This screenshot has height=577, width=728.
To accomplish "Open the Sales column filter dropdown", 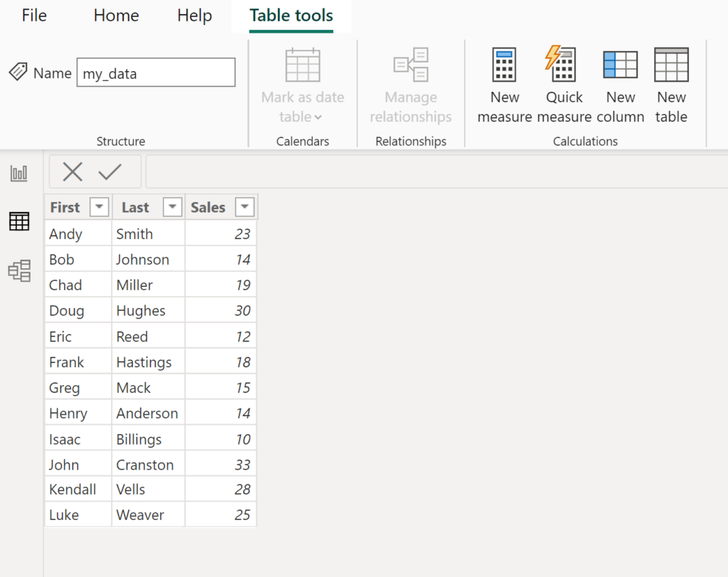I will (x=245, y=207).
